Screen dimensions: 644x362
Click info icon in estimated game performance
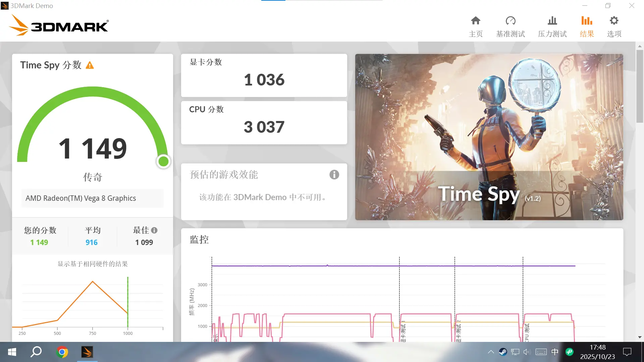(x=334, y=175)
